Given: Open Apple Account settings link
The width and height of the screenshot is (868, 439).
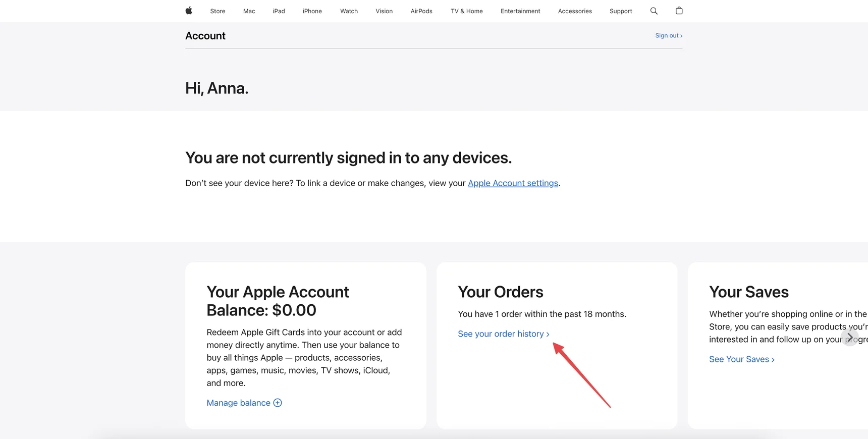Looking at the screenshot, I should 513,183.
